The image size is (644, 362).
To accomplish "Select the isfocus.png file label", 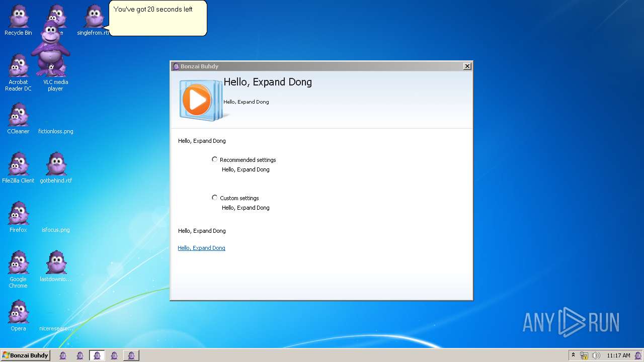I will pos(56,230).
